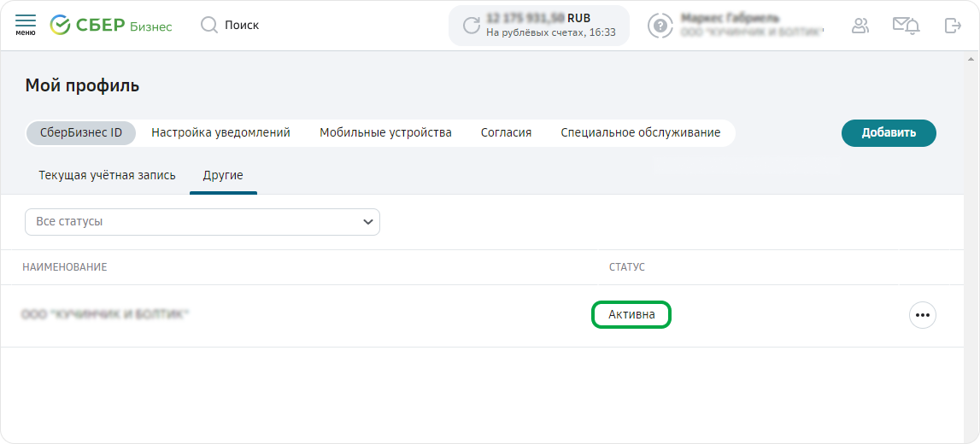Click the Мой профиль heading
This screenshot has width=980, height=444.
pyautogui.click(x=82, y=86)
